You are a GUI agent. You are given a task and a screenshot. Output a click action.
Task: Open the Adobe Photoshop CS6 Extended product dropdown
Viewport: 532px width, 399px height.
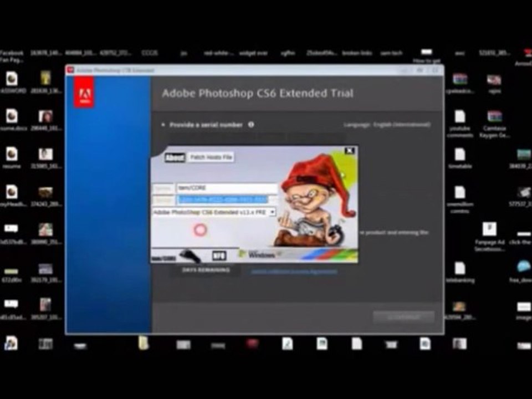[214, 212]
